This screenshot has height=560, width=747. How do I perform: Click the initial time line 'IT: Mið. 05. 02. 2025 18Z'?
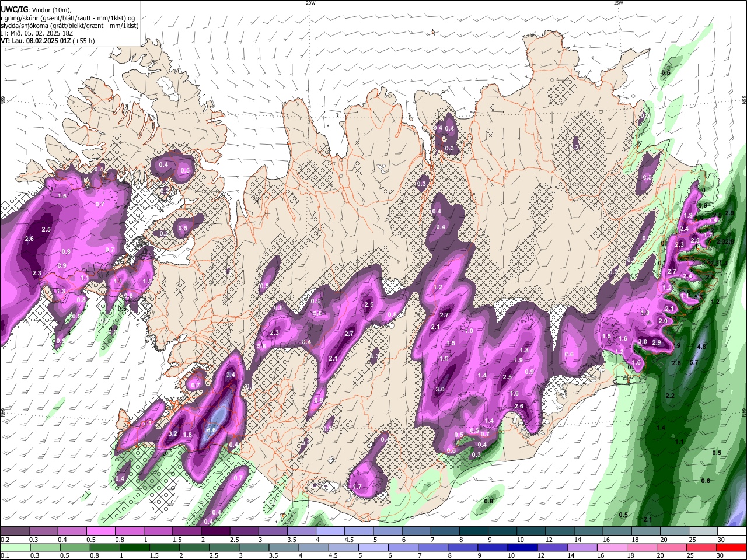(x=36, y=33)
